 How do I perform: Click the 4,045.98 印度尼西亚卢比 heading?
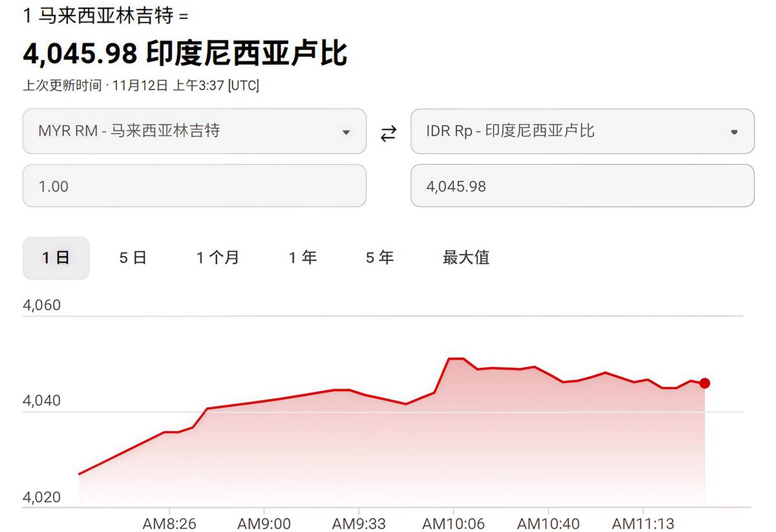(x=185, y=54)
